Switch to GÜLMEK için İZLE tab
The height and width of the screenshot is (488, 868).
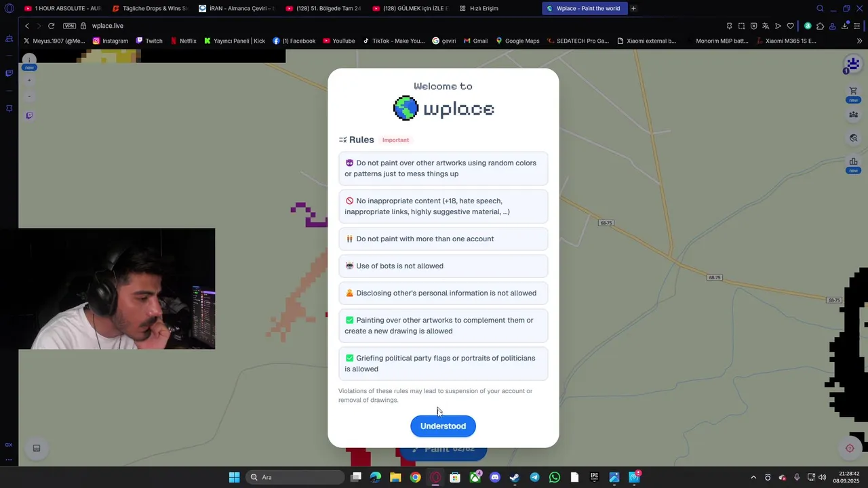[410, 8]
